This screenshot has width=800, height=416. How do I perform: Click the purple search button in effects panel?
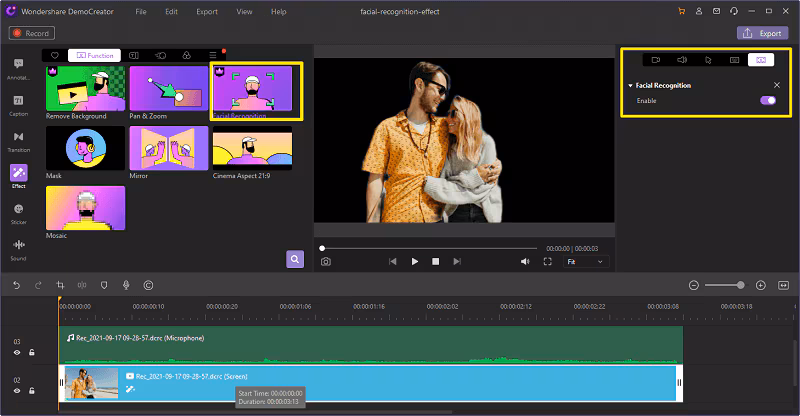coord(295,259)
